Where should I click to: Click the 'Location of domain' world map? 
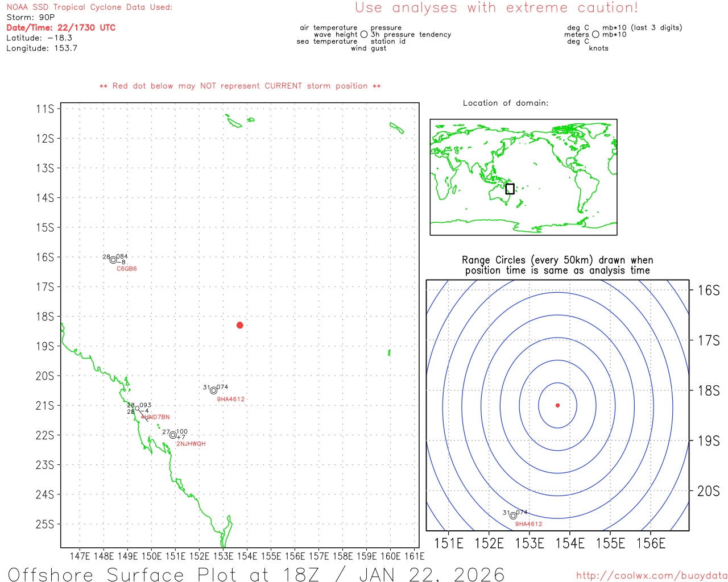pos(523,177)
